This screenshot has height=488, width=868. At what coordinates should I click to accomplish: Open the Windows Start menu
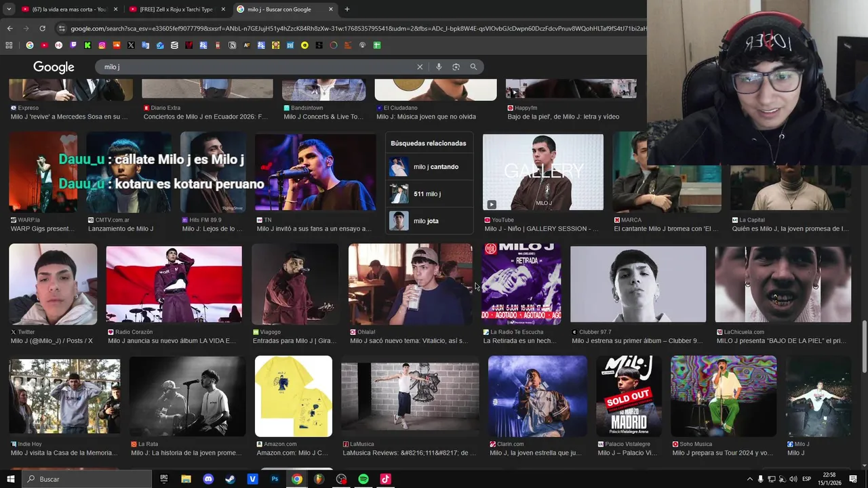10,479
